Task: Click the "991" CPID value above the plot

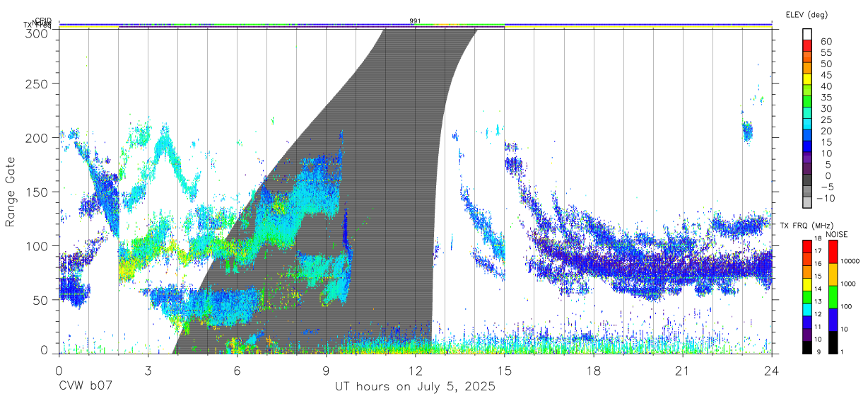Action: pos(415,21)
